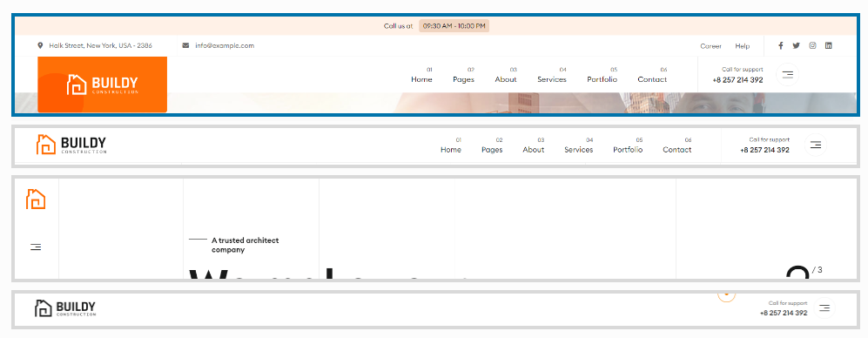868x338 pixels.
Task: Click the black BUILDY logo in bottom header
Action: coord(64,308)
